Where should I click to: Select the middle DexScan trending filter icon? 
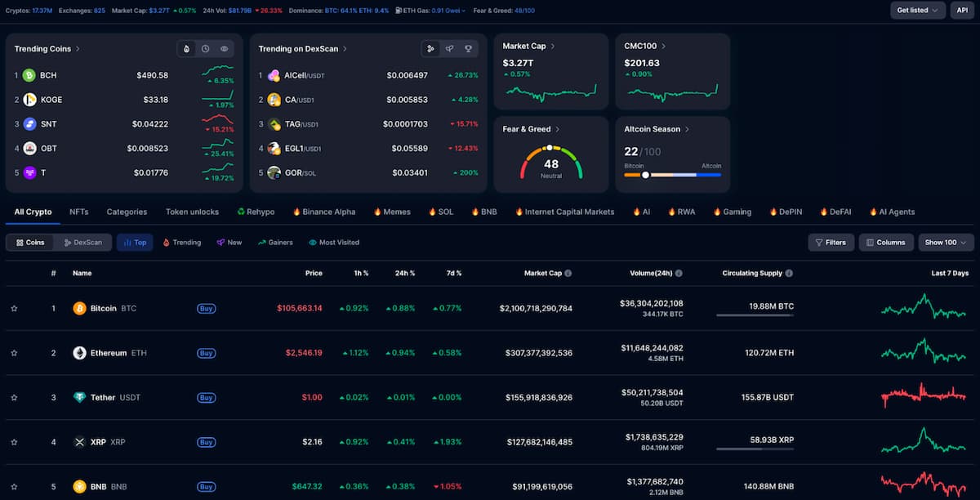coord(449,49)
